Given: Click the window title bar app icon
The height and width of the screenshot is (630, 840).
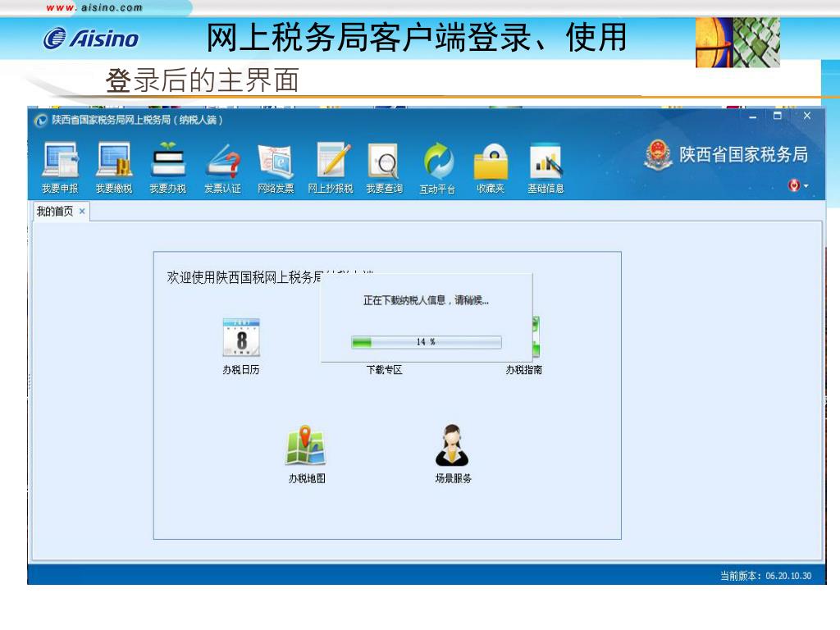Looking at the screenshot, I should tap(41, 121).
